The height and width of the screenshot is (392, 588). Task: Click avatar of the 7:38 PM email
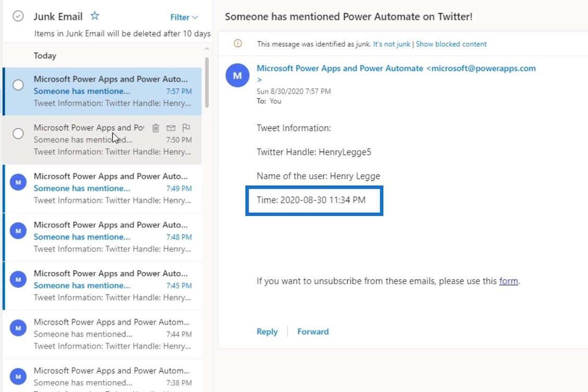(x=18, y=377)
